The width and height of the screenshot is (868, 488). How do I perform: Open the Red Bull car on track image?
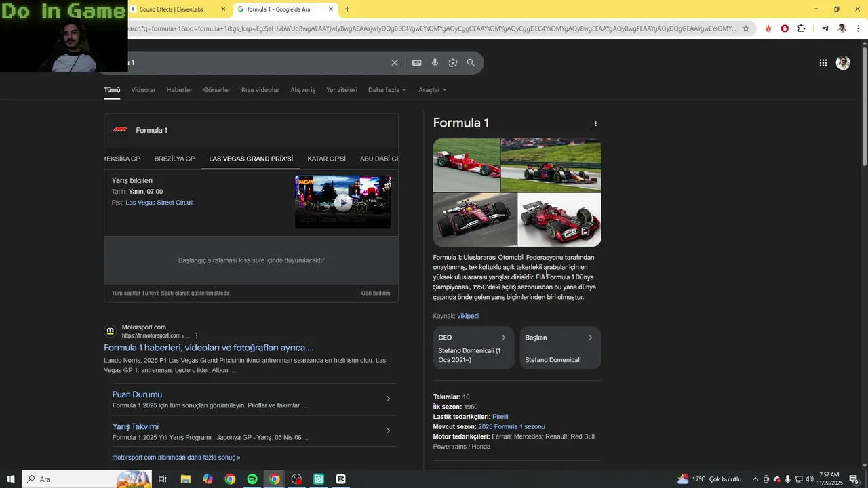click(x=551, y=165)
